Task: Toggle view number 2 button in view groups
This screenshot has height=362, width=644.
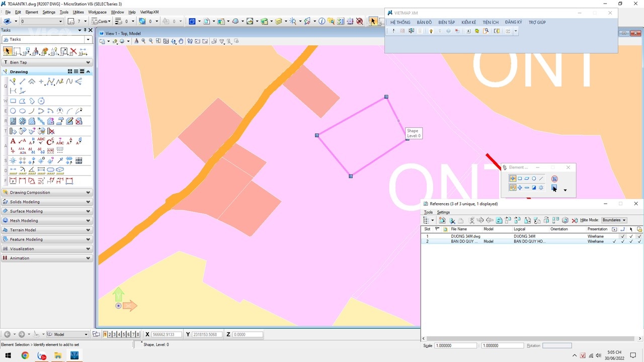Action: (x=110, y=334)
